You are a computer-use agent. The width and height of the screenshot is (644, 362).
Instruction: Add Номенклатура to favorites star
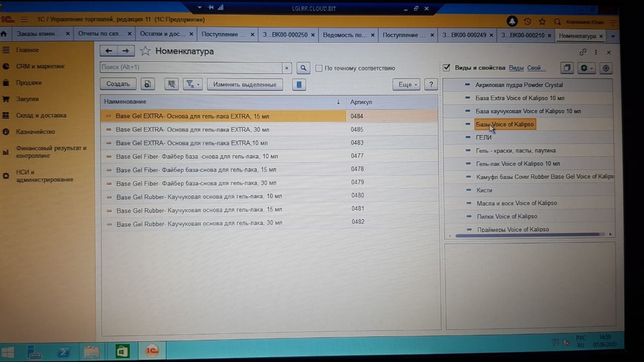[x=145, y=51]
